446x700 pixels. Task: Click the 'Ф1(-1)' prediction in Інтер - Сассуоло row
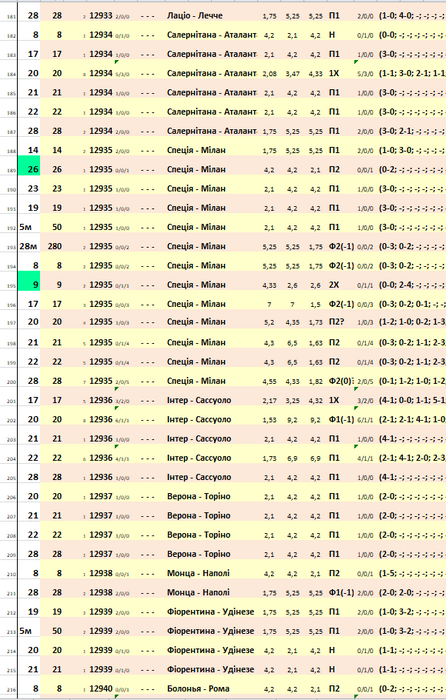point(341,420)
